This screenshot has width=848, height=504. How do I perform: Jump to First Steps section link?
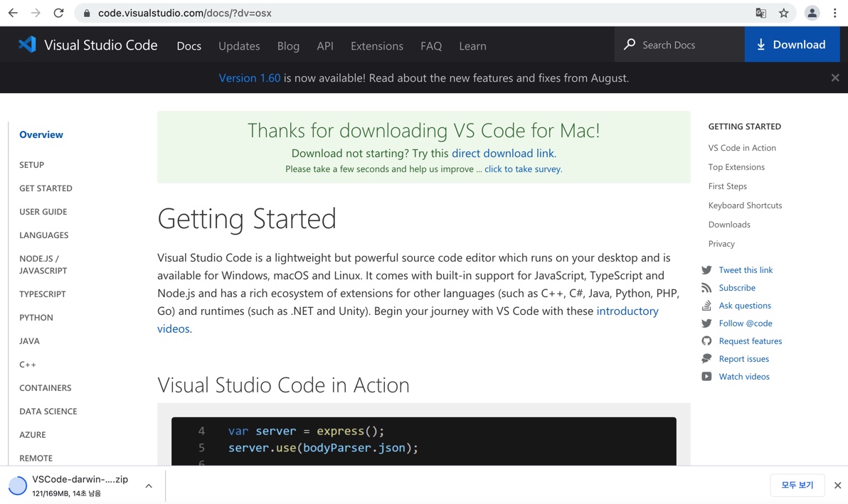click(x=727, y=186)
